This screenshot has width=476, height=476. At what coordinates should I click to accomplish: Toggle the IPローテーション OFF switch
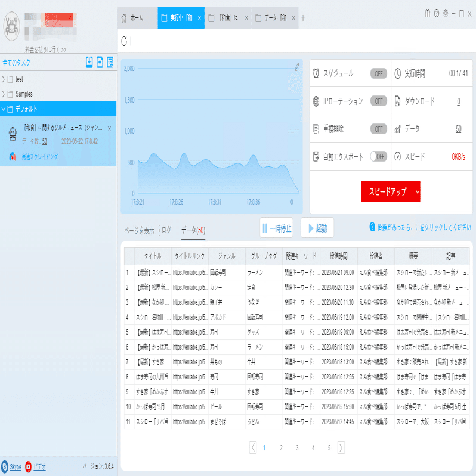[379, 101]
